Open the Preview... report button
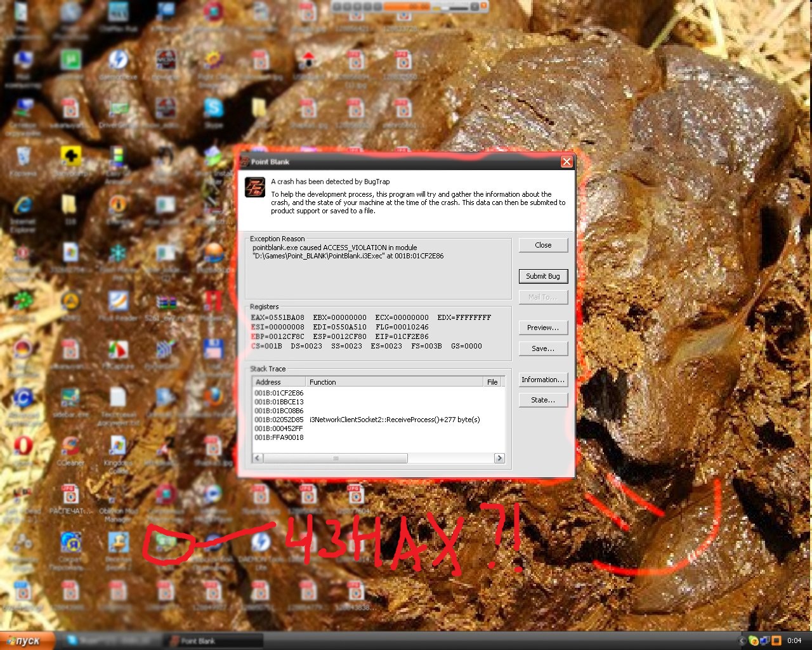The height and width of the screenshot is (650, 812). click(542, 328)
